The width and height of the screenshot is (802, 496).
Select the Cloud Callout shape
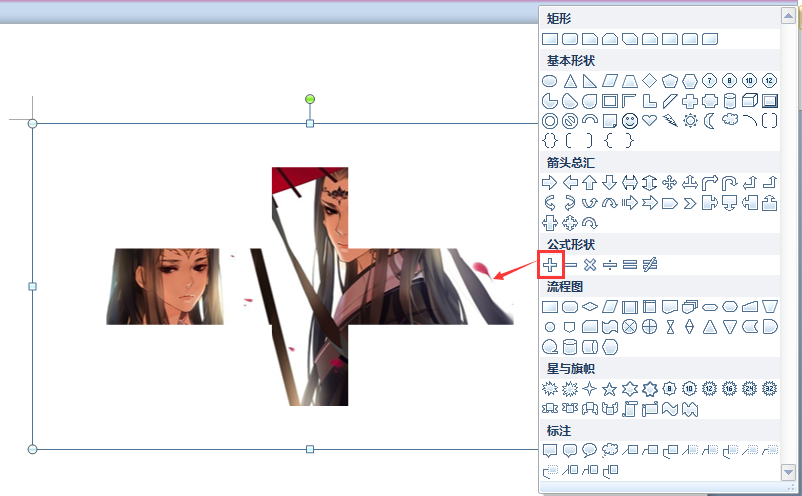[610, 450]
